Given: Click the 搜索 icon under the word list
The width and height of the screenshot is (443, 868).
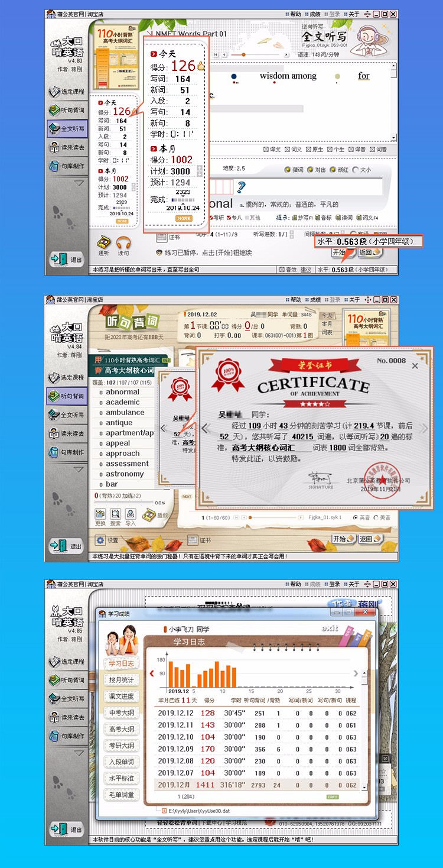Looking at the screenshot, I should click(116, 514).
